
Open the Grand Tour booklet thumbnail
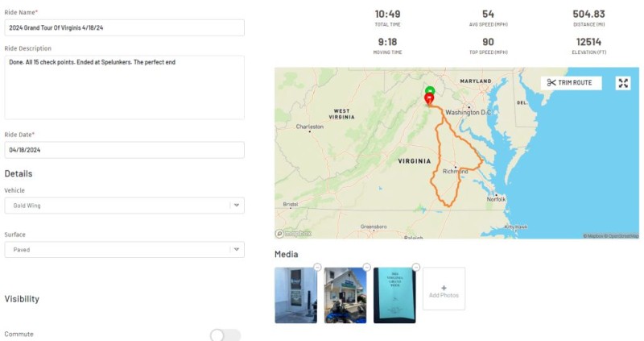tap(394, 297)
